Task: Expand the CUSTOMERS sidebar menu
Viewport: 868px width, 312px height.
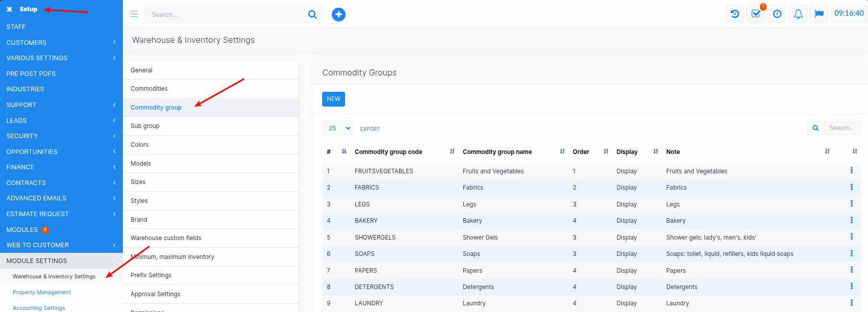Action: point(27,43)
